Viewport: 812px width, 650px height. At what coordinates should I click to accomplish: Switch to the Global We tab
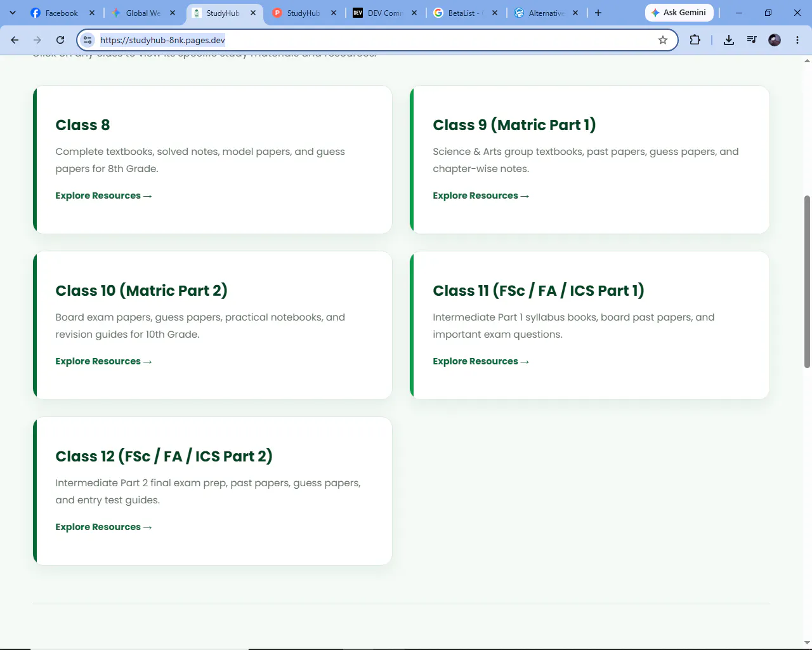click(x=143, y=13)
